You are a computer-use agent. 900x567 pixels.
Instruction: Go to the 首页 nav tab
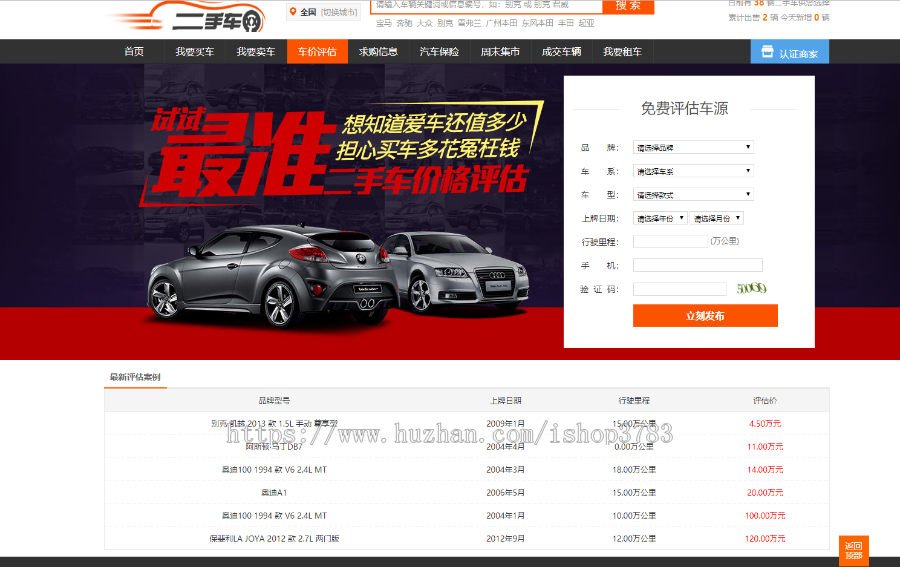click(134, 52)
